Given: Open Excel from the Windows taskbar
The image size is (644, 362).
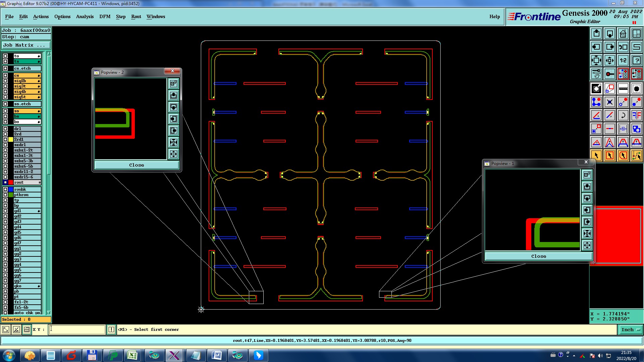Looking at the screenshot, I should coord(132,355).
